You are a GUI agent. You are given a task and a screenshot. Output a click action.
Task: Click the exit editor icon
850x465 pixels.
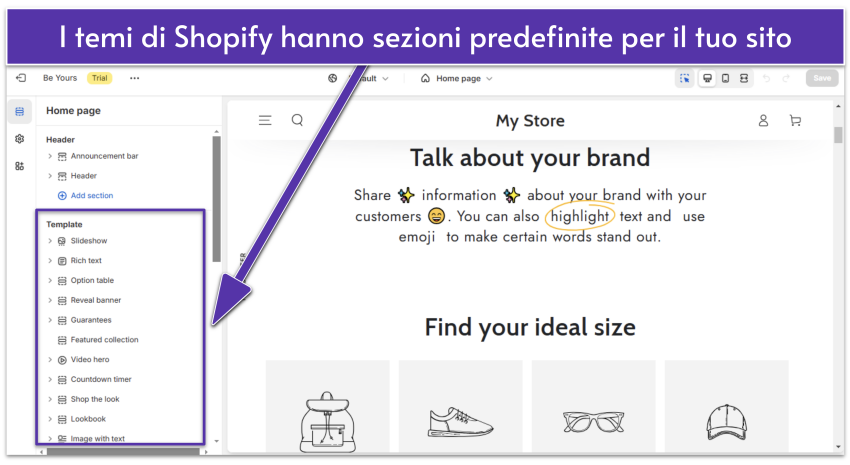[x=20, y=78]
